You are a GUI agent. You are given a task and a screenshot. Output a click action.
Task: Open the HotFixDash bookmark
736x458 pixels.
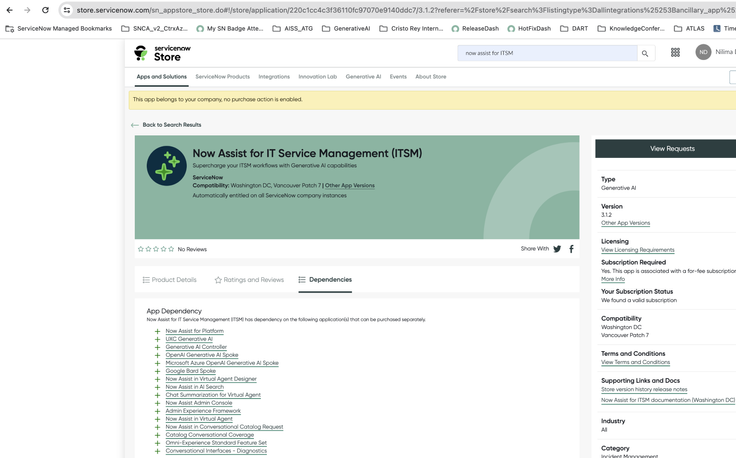[529, 29]
